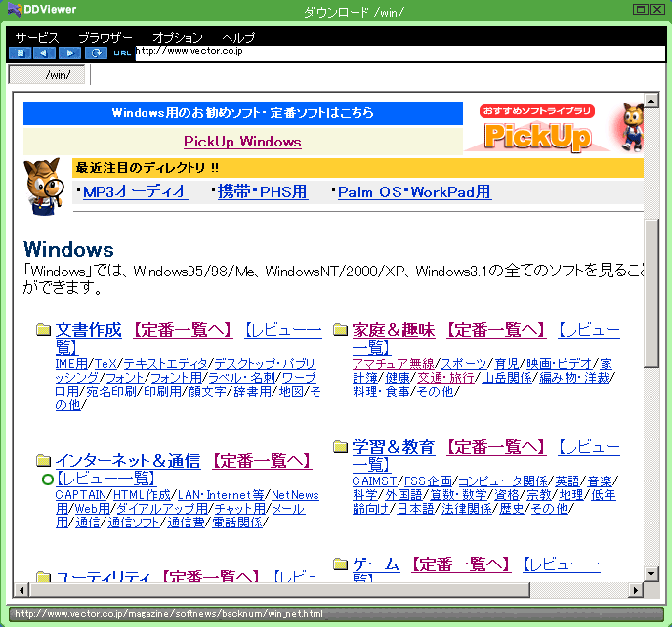Open the ヘルプ menu
This screenshot has height=627, width=672.
click(238, 38)
